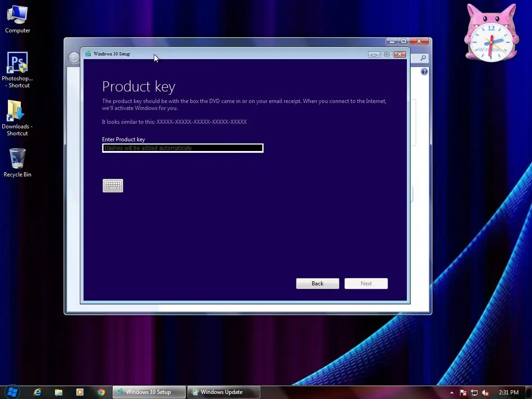The height and width of the screenshot is (399, 532).
Task: Switch to Windows 10 Setup taskbar button
Action: 149,392
